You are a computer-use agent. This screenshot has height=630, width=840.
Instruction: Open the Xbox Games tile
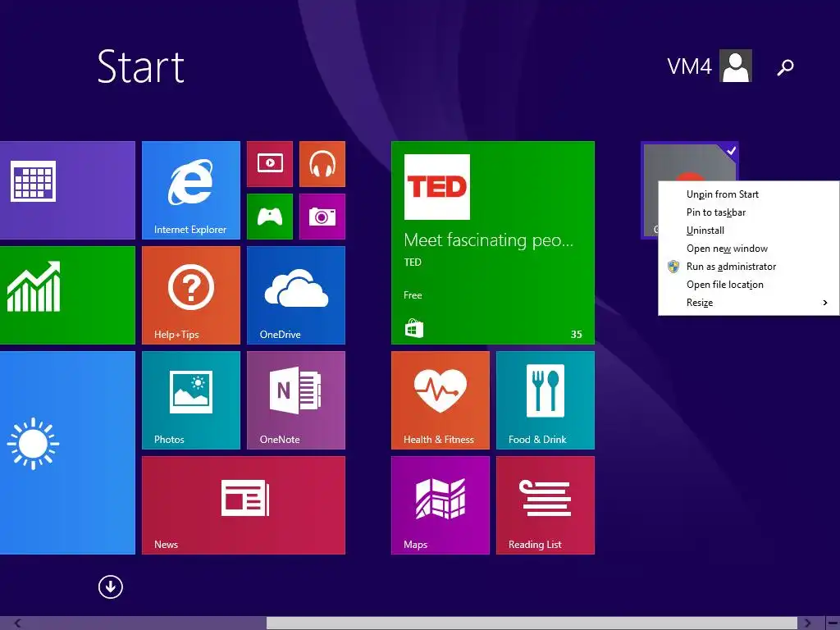(x=269, y=216)
